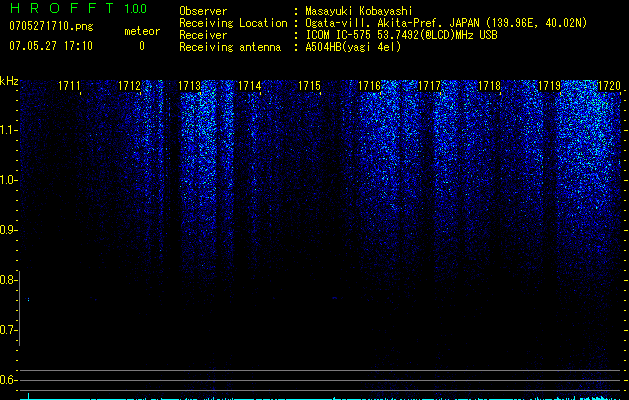Select the antenna value A504HB(yagi 4el)
The image size is (629, 400).
point(353,47)
